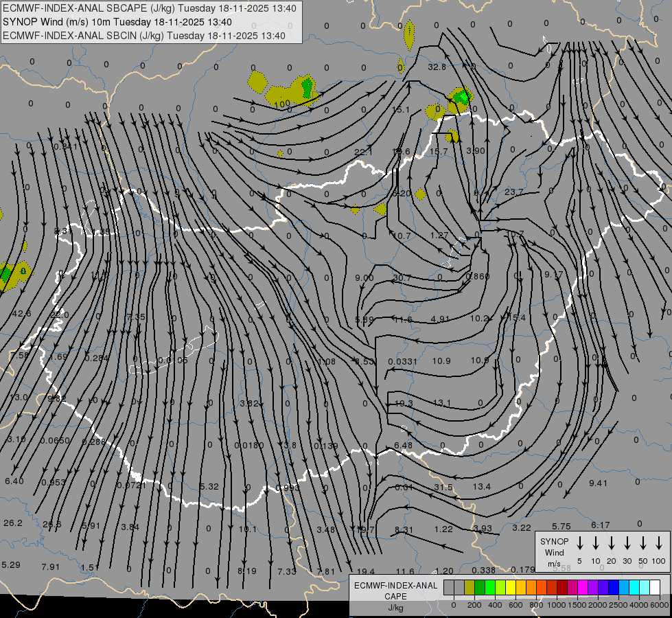Pick the bright magenta swatch in the CAPE scale
Screen dimensions: 672x618
pyautogui.click(x=583, y=587)
